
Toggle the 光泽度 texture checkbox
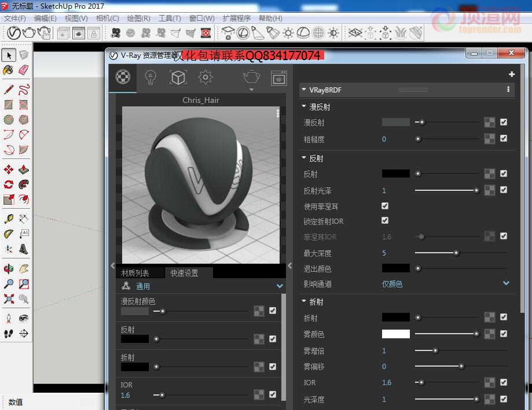coord(504,399)
